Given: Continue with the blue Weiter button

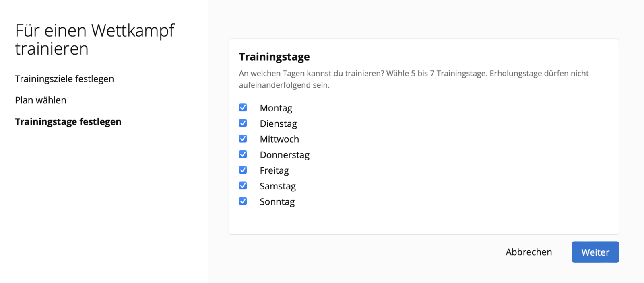Looking at the screenshot, I should (595, 252).
